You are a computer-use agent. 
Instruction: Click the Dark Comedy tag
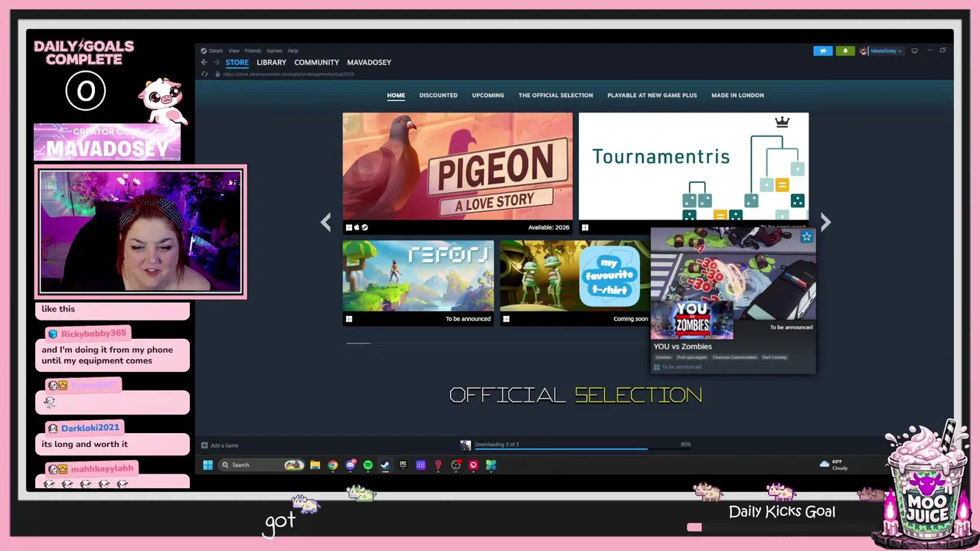tap(774, 357)
